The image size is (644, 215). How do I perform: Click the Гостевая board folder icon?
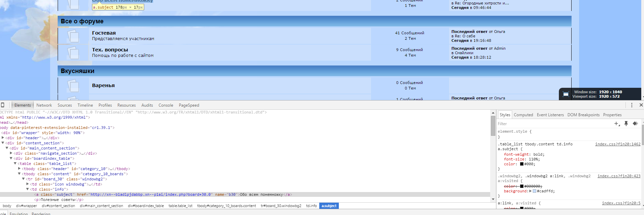coord(73,36)
